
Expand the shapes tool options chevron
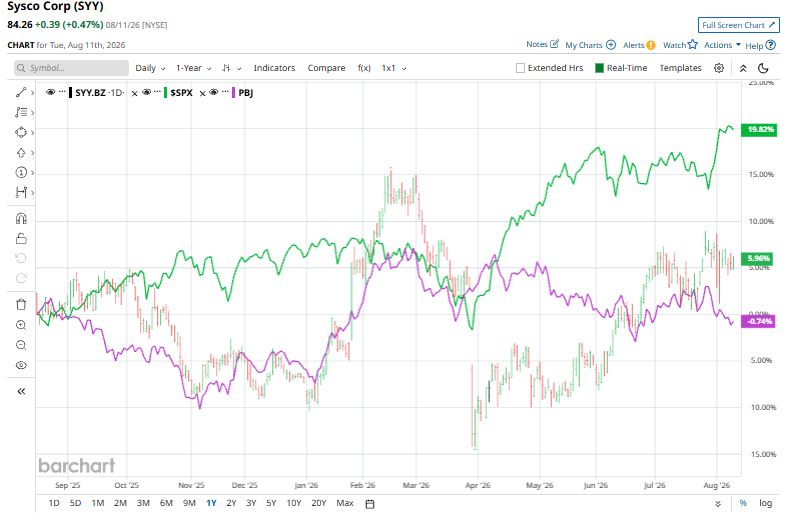[32, 133]
